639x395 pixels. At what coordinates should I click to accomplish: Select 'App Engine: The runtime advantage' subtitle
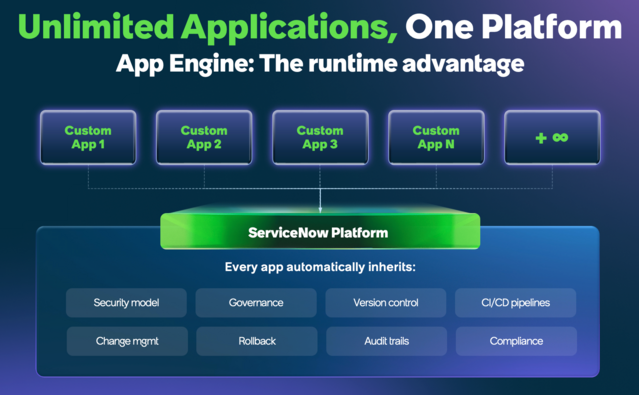tap(320, 64)
